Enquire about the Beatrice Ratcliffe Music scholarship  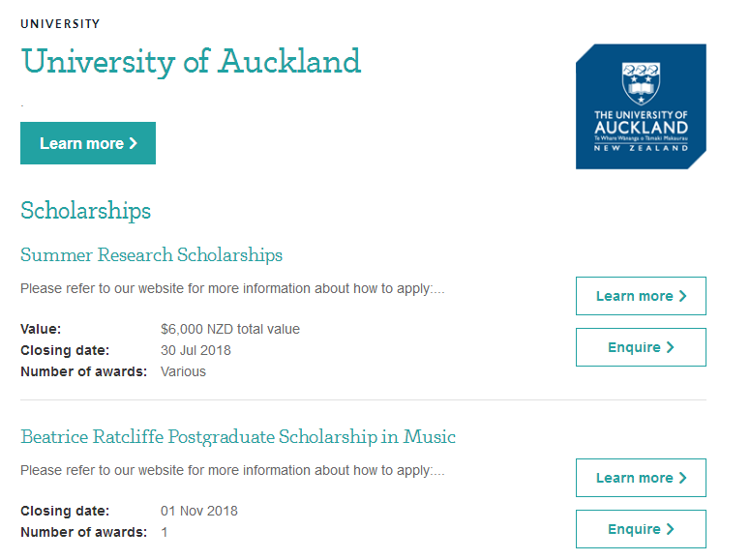(641, 529)
